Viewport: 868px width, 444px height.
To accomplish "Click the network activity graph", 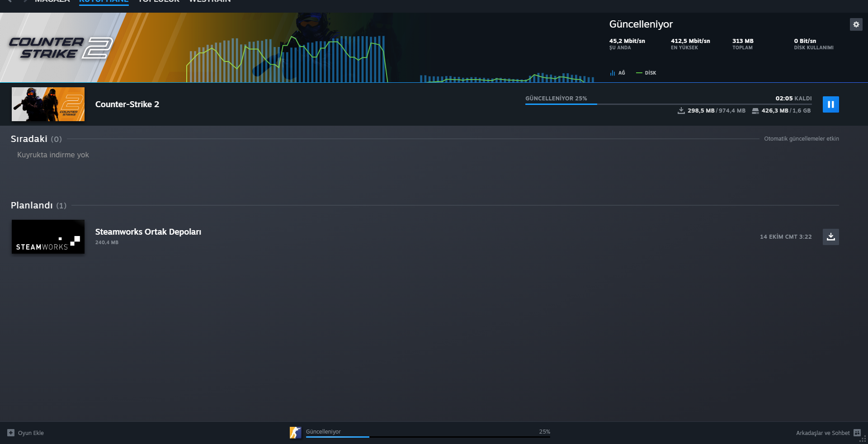I will (x=390, y=59).
